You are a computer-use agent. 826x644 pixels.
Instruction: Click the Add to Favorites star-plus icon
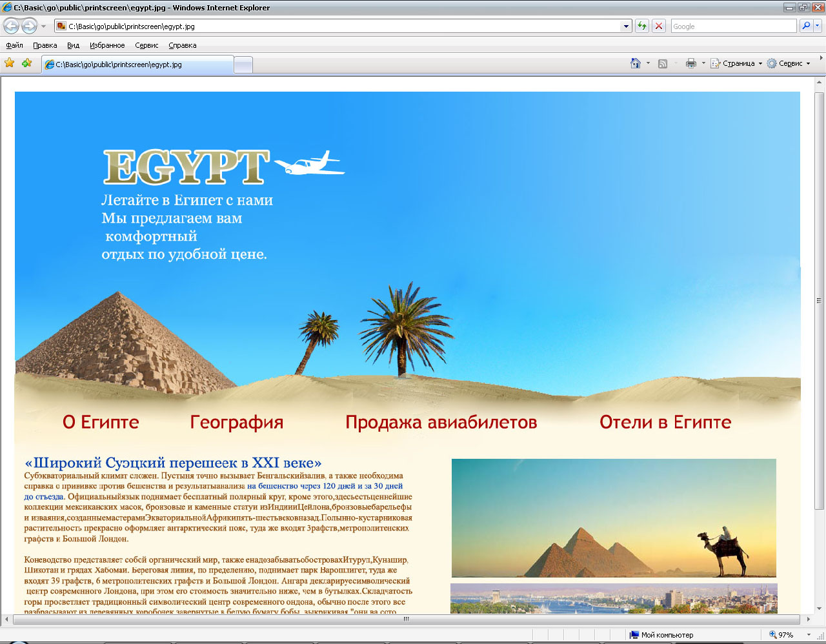26,63
